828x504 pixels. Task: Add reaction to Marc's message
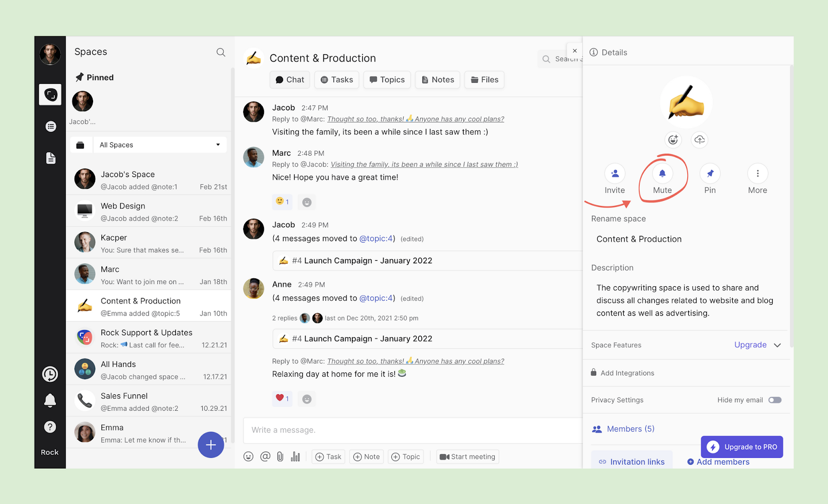[x=307, y=202]
